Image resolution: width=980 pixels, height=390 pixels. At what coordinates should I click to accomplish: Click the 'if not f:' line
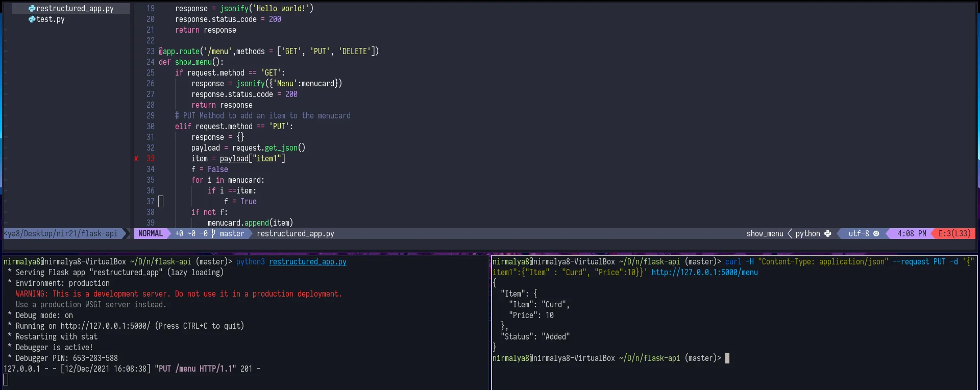point(209,212)
